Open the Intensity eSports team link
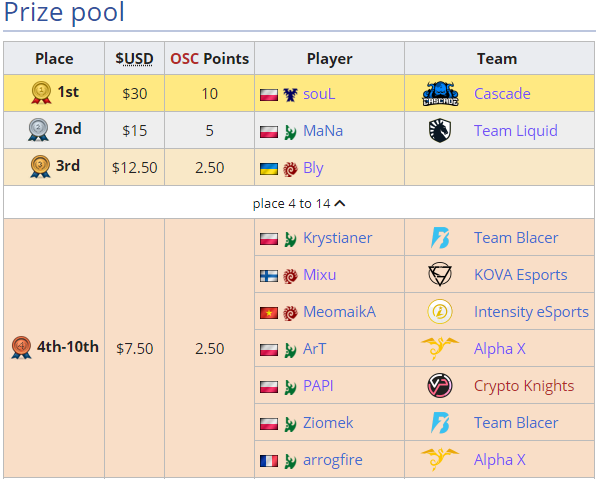Viewport: 596px width, 479px height. tap(531, 312)
